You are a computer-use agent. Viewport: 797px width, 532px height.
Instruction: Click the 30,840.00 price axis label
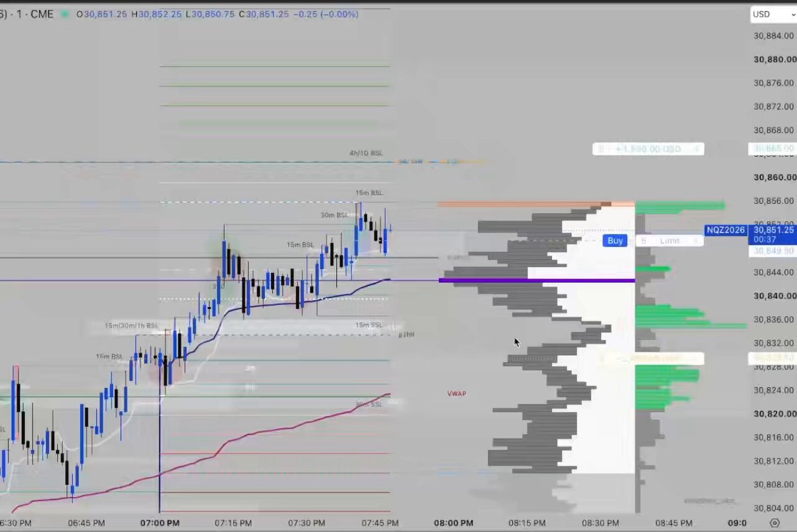(x=774, y=296)
